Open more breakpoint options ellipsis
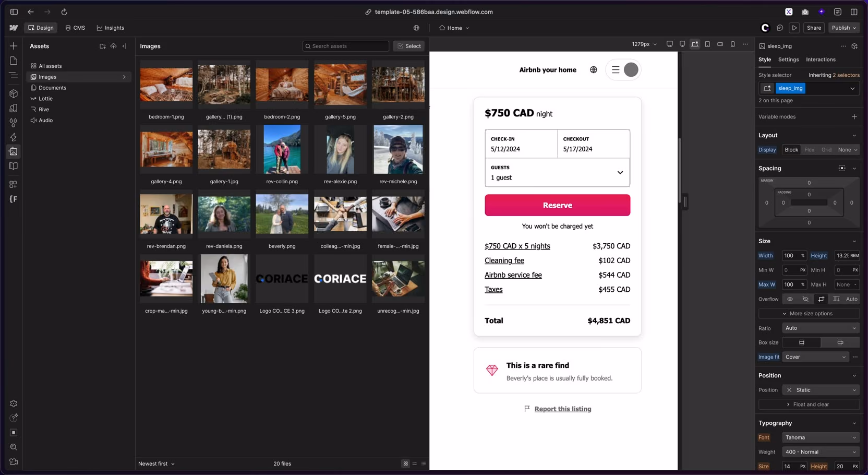Screen dimensions: 868x475 tap(745, 44)
